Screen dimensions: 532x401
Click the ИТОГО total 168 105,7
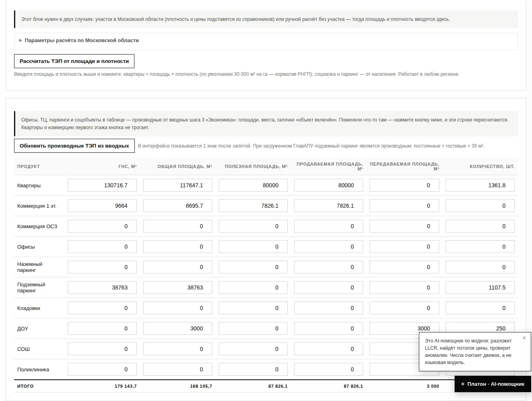coord(201,386)
